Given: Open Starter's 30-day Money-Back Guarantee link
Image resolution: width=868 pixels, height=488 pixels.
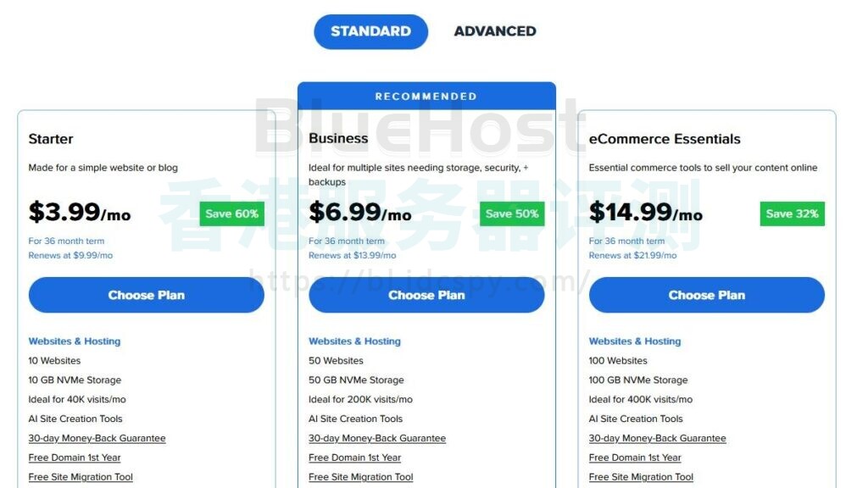Looking at the screenshot, I should click(97, 438).
